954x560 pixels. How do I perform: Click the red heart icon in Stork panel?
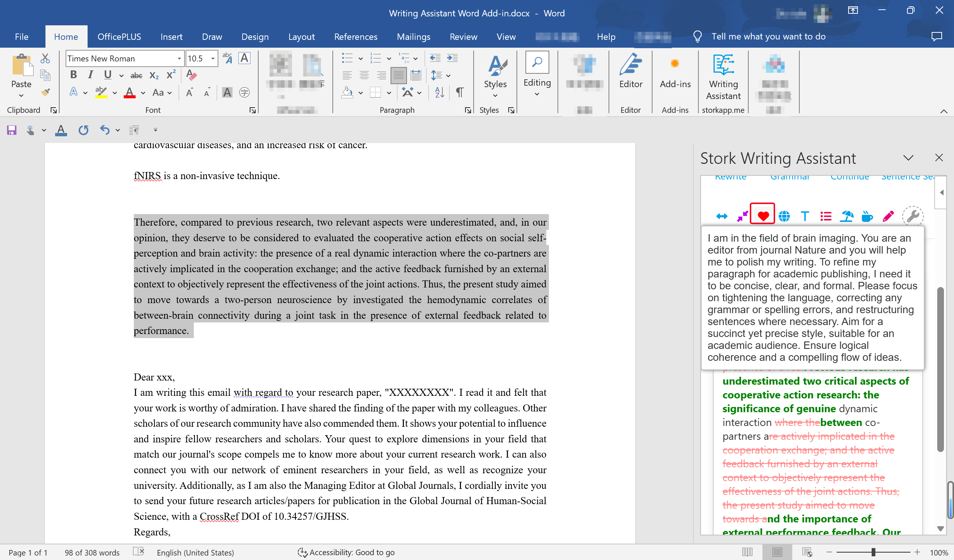click(763, 216)
